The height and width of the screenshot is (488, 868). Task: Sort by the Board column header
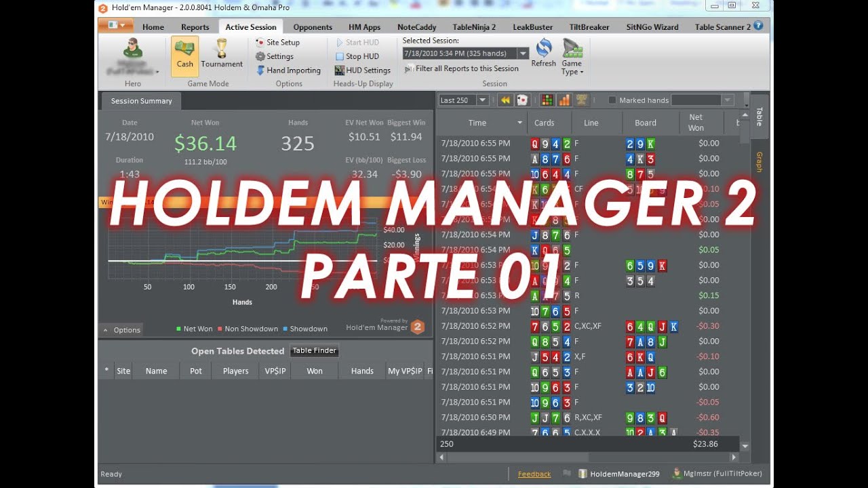point(646,123)
